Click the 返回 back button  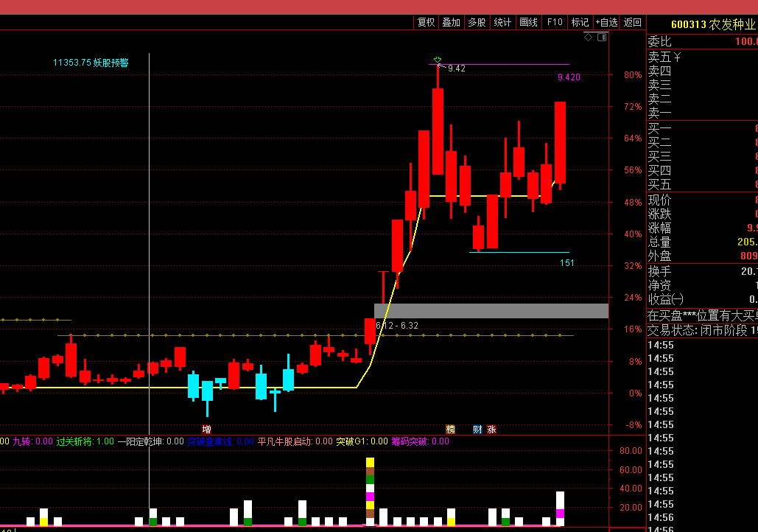(632, 22)
